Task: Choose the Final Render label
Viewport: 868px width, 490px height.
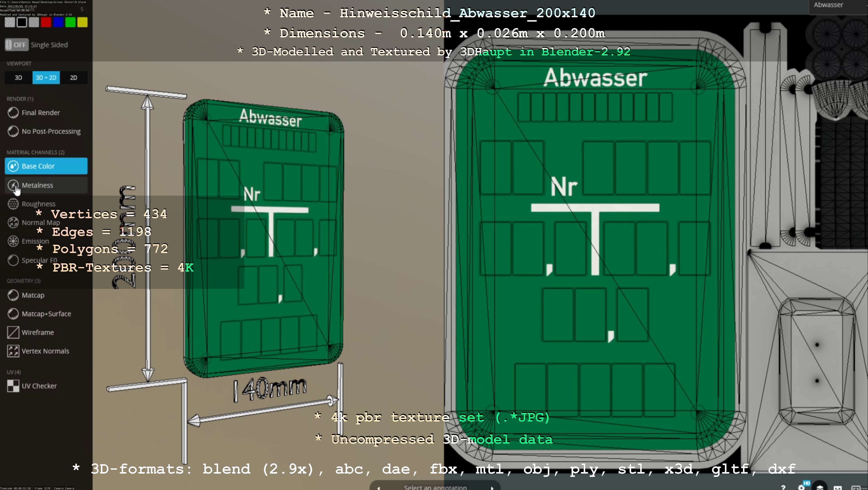Action: click(x=41, y=113)
